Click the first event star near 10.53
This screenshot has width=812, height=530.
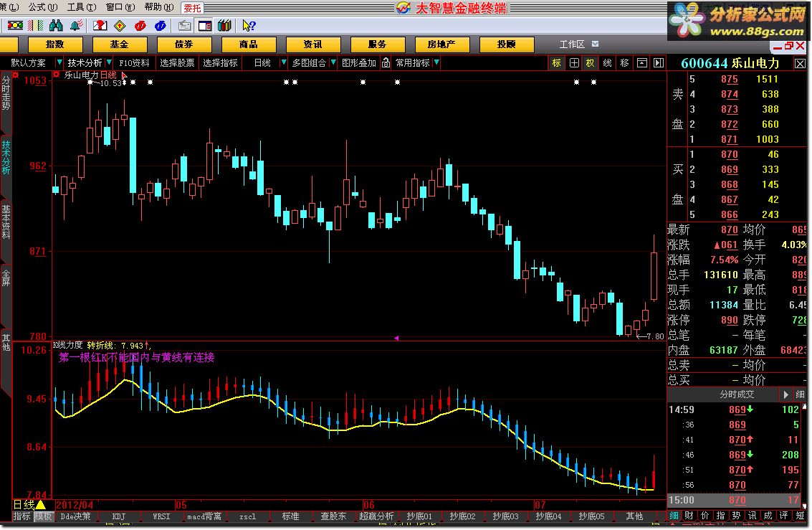click(90, 82)
